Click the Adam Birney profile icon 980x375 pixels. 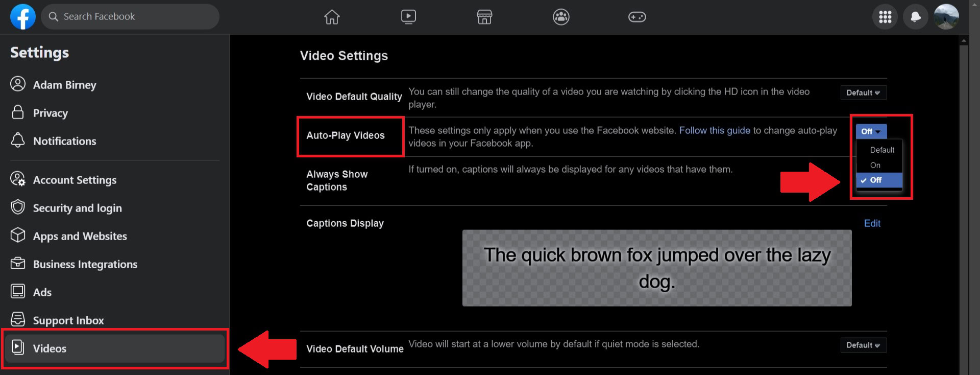[18, 84]
